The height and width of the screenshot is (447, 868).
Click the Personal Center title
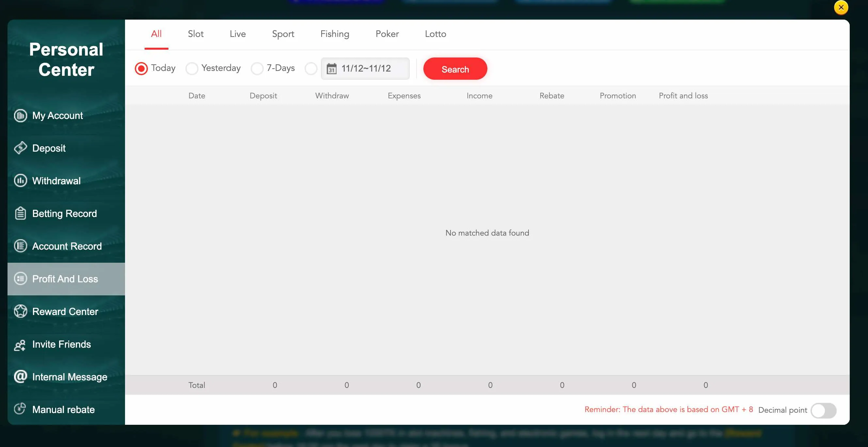click(x=66, y=59)
